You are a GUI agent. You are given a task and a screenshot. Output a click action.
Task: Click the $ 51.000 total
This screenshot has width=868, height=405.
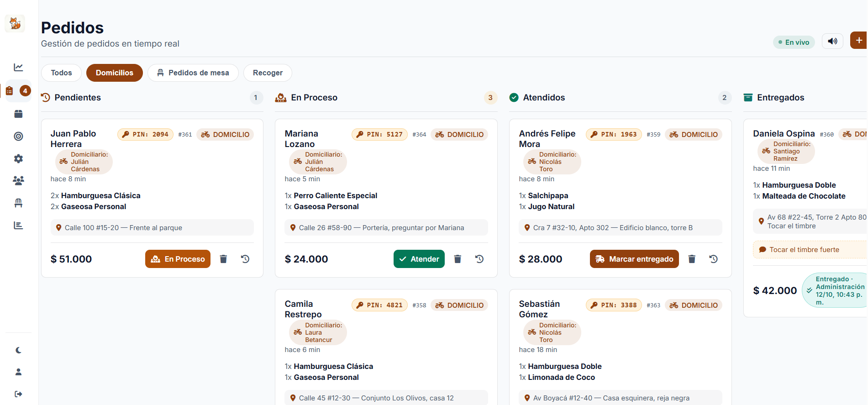tap(71, 259)
